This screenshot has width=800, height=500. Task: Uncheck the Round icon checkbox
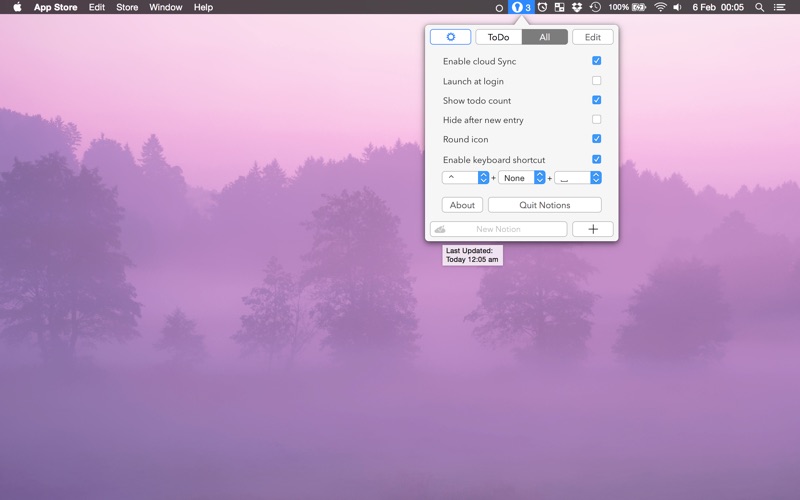(596, 139)
